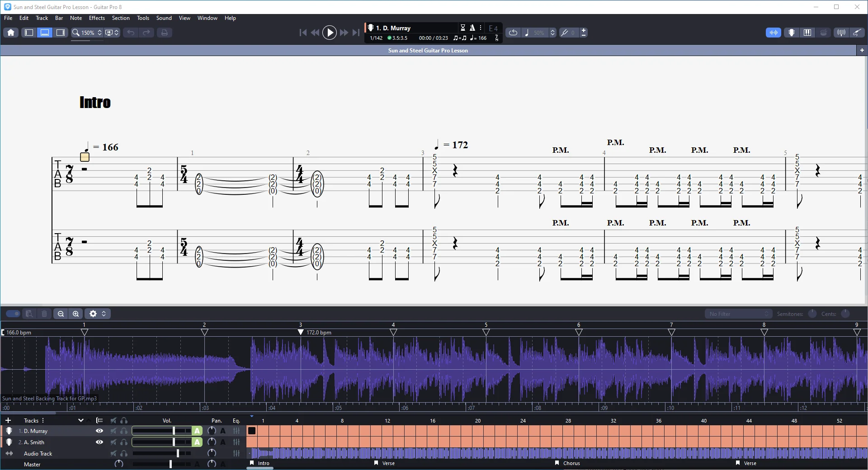Toggle the left edition palette panel

click(x=28, y=33)
